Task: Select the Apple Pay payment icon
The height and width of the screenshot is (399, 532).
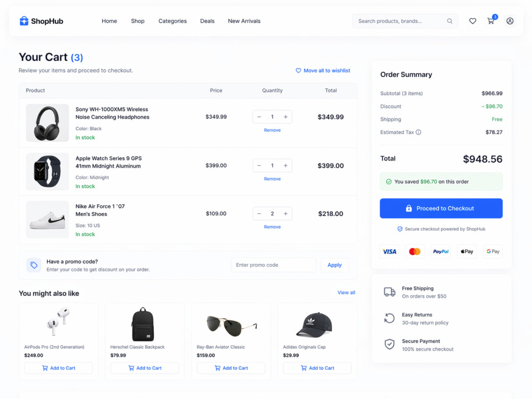Action: [x=467, y=252]
